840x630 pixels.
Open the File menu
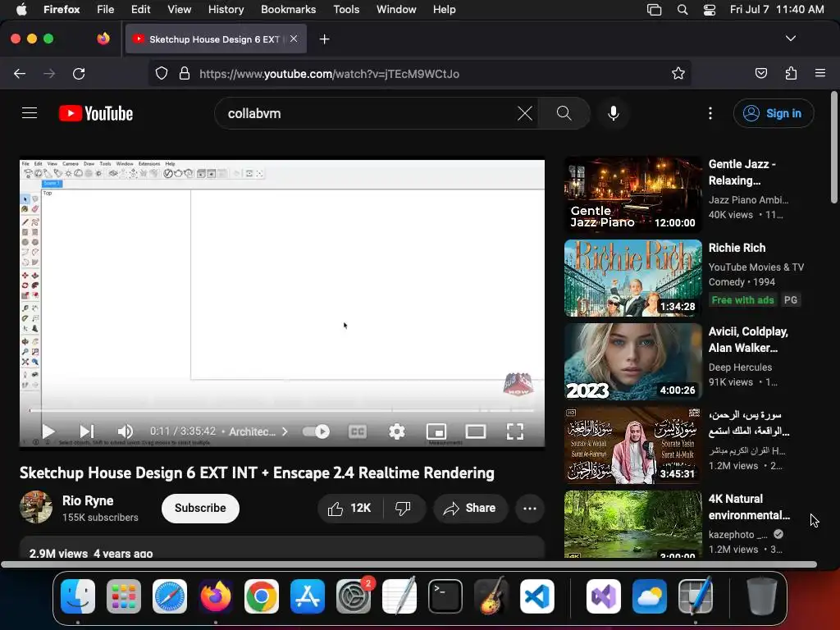106,9
